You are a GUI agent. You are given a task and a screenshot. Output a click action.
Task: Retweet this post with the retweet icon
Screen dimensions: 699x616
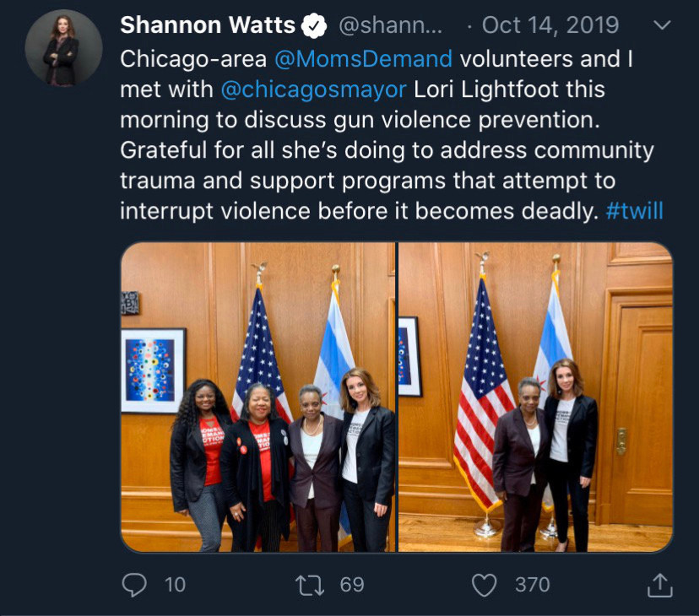click(310, 586)
